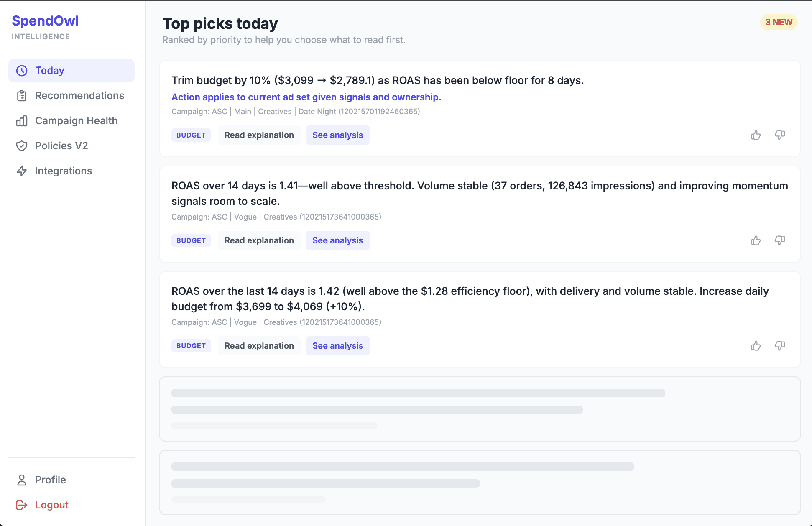Open Integrations with lightning bolt icon
Viewport: 812px width, 526px height.
(x=22, y=171)
